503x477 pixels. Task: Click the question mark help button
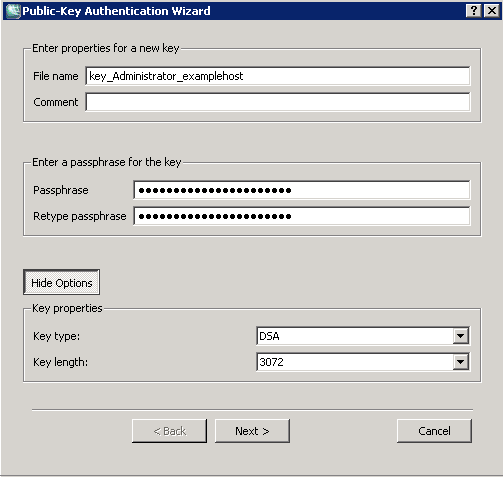(x=473, y=11)
